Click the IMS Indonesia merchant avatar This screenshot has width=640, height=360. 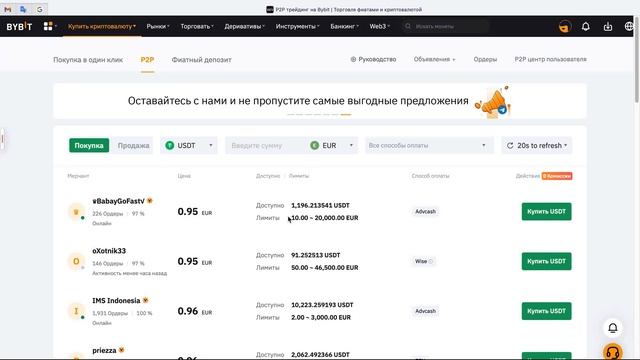[76, 311]
